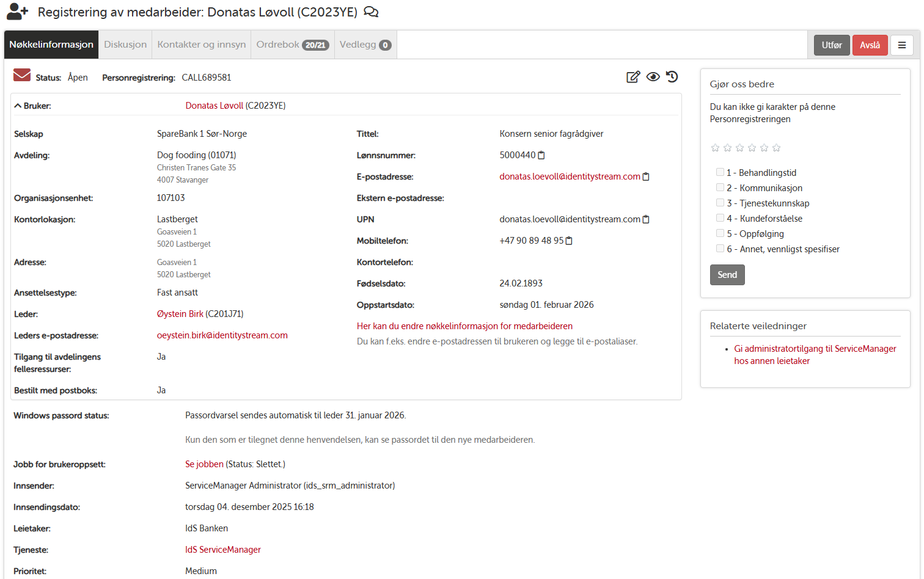Tick '6 - Annet, vennligst spesifiser'
The height and width of the screenshot is (579, 924).
(720, 248)
